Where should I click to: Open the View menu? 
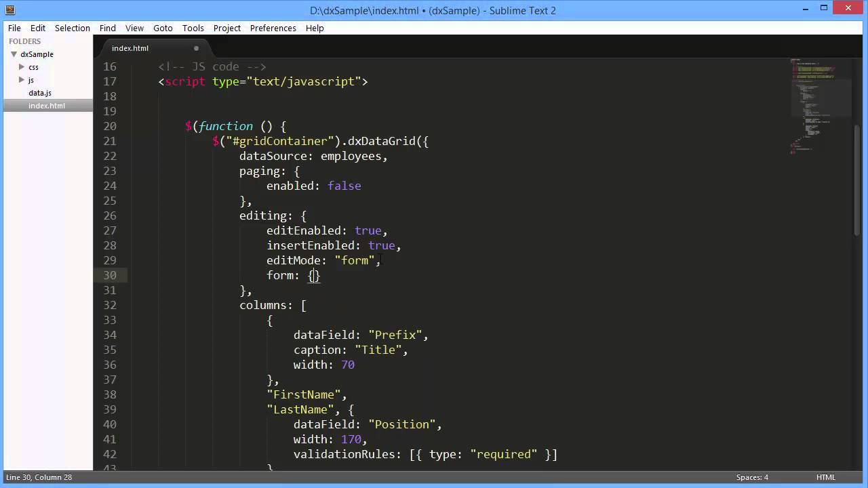(x=134, y=28)
